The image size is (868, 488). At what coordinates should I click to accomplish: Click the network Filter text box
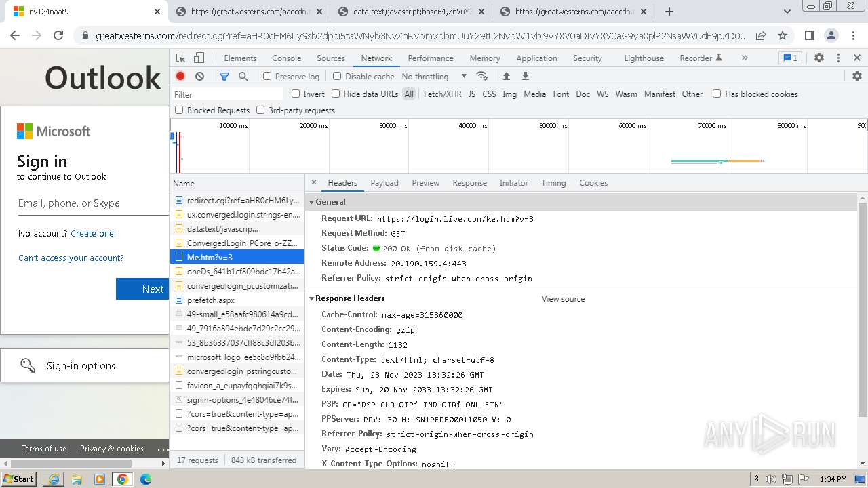click(227, 94)
